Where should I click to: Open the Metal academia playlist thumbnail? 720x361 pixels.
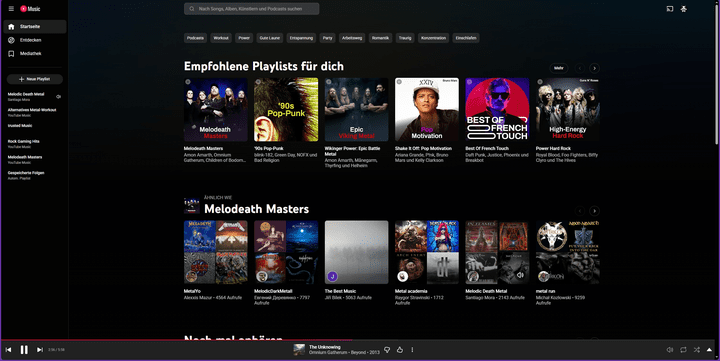tap(427, 252)
